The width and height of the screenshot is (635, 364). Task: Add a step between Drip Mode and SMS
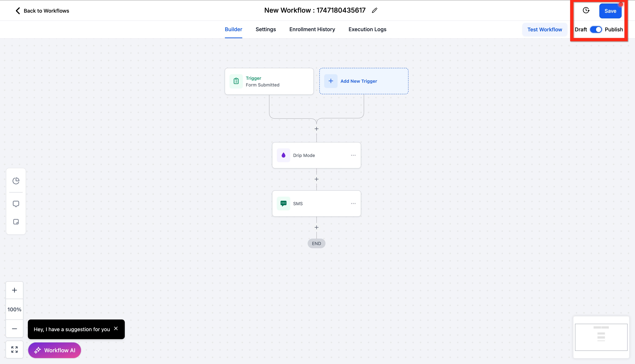316,179
